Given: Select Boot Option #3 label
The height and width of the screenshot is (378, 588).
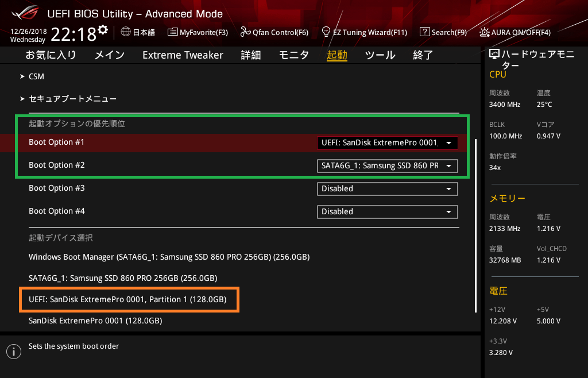Looking at the screenshot, I should pos(57,188).
